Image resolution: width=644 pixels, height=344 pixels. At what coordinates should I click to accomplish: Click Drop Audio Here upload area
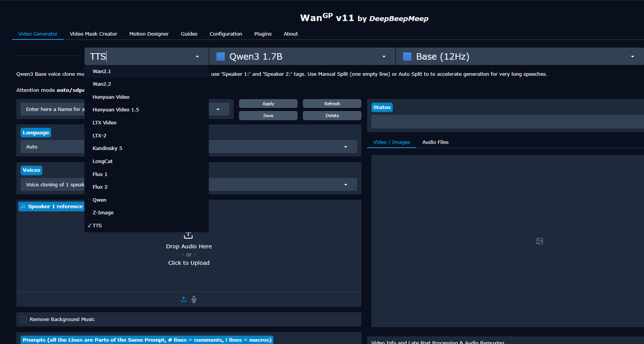[189, 246]
